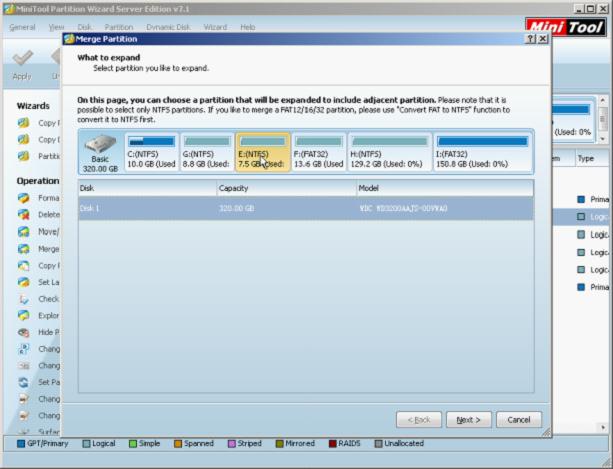Click the Merge operation icon
Viewport: 613px width, 469px height.
pyautogui.click(x=23, y=249)
